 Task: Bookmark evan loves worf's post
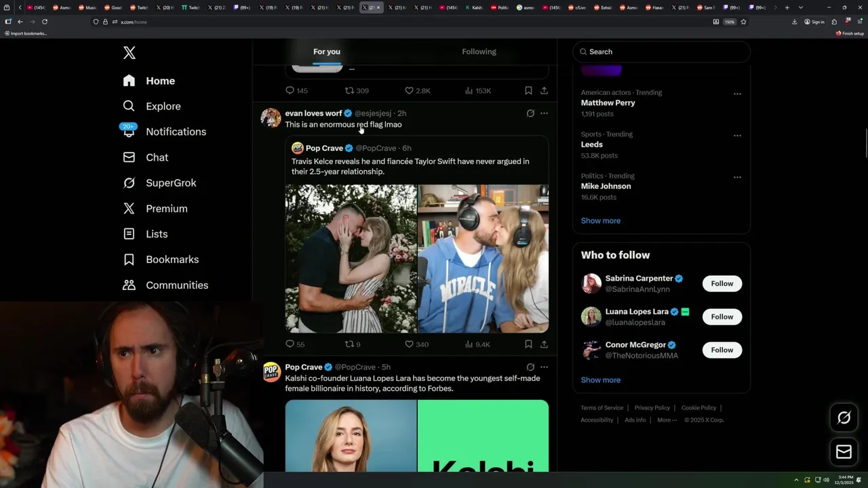tap(528, 344)
